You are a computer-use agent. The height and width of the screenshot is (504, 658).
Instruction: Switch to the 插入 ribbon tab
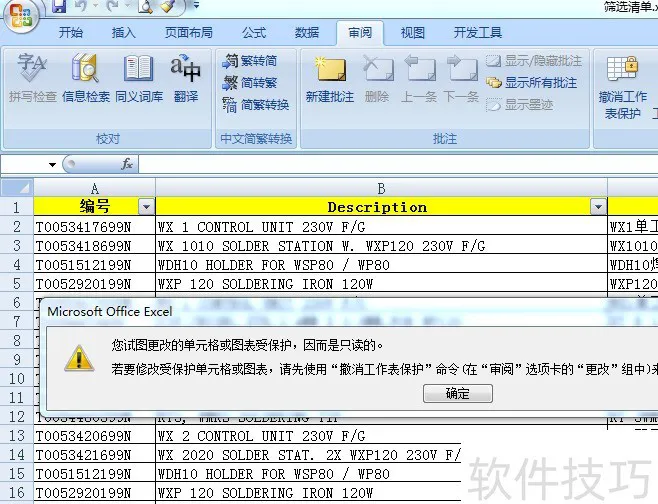point(123,32)
